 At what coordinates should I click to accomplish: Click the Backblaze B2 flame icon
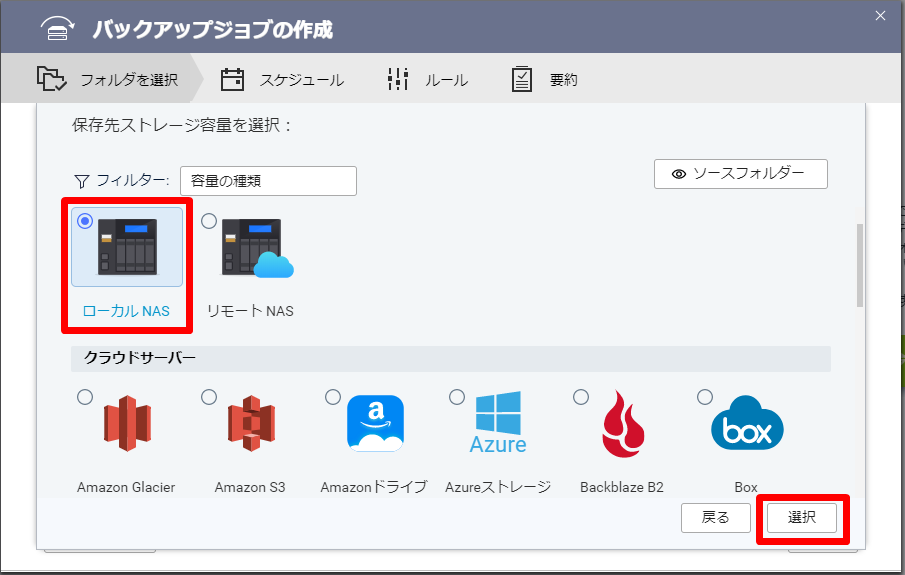pyautogui.click(x=623, y=424)
